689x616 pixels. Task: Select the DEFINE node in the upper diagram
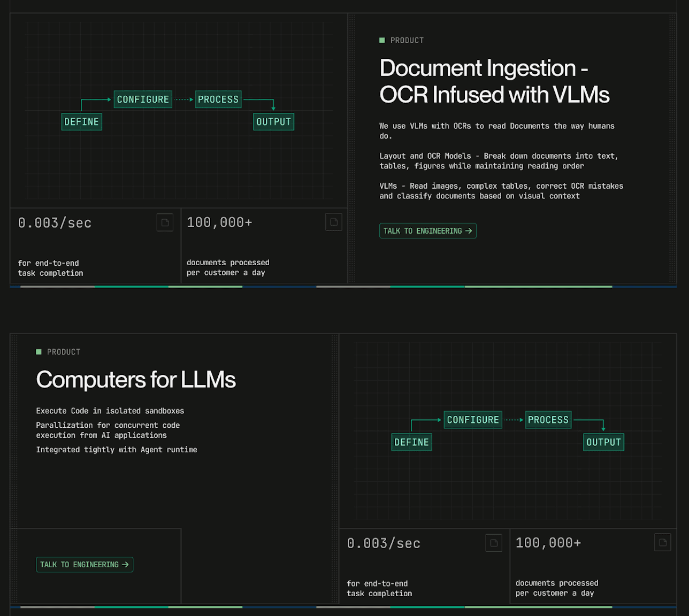tap(82, 122)
